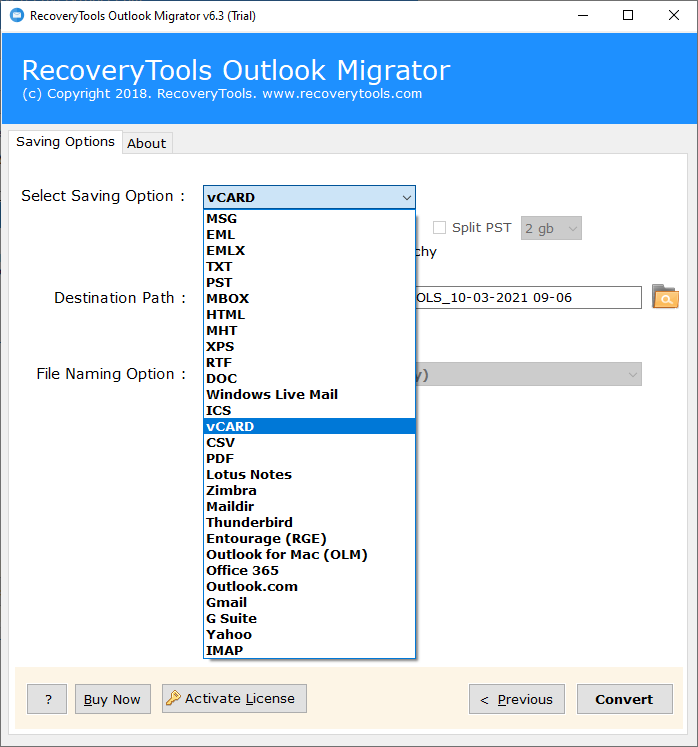
Task: Select the Saving Options tab
Action: (x=65, y=142)
